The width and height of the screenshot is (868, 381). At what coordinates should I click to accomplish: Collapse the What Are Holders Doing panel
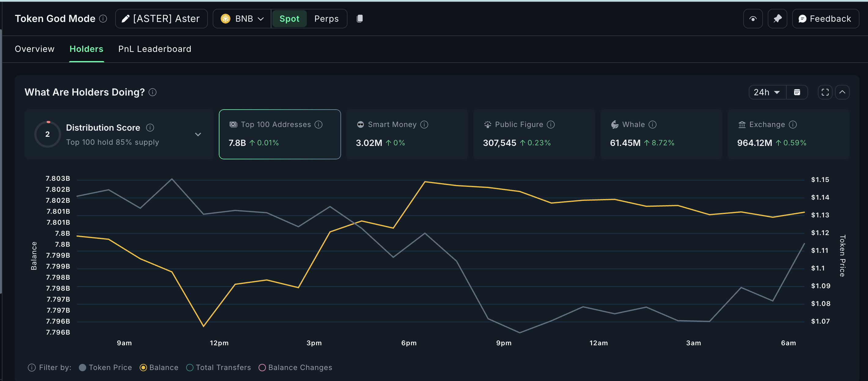pos(842,92)
